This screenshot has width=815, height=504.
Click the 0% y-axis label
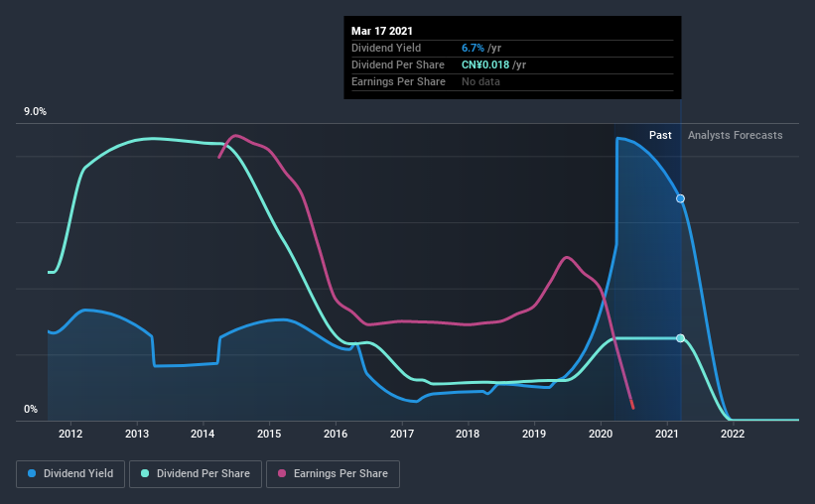31,410
